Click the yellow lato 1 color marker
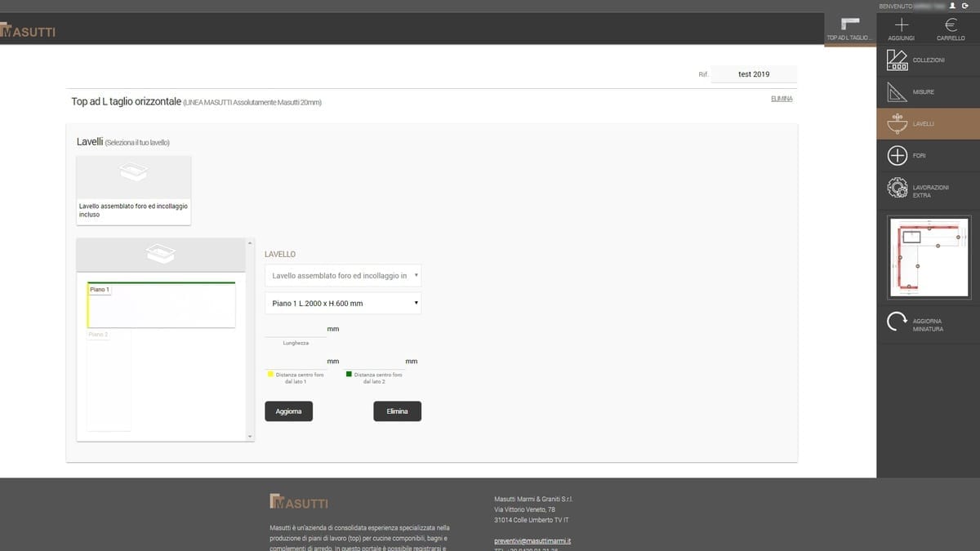The height and width of the screenshot is (551, 980). (x=271, y=375)
